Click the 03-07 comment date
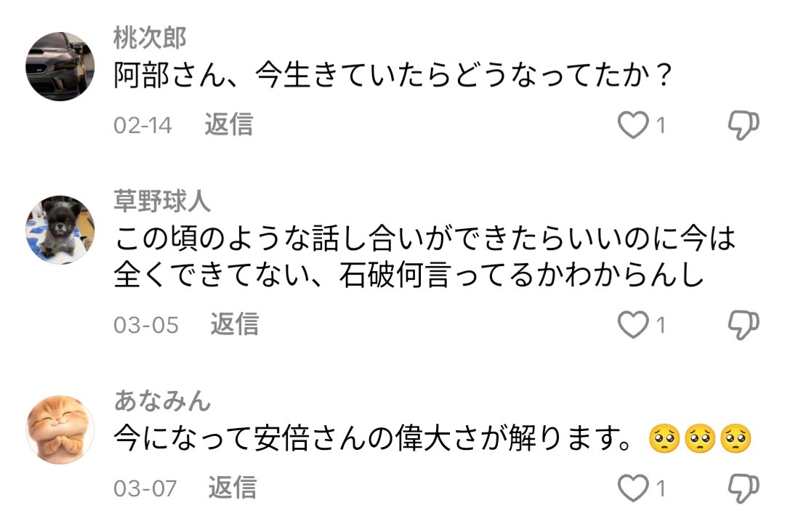Image resolution: width=785 pixels, height=532 pixels. [x=145, y=488]
